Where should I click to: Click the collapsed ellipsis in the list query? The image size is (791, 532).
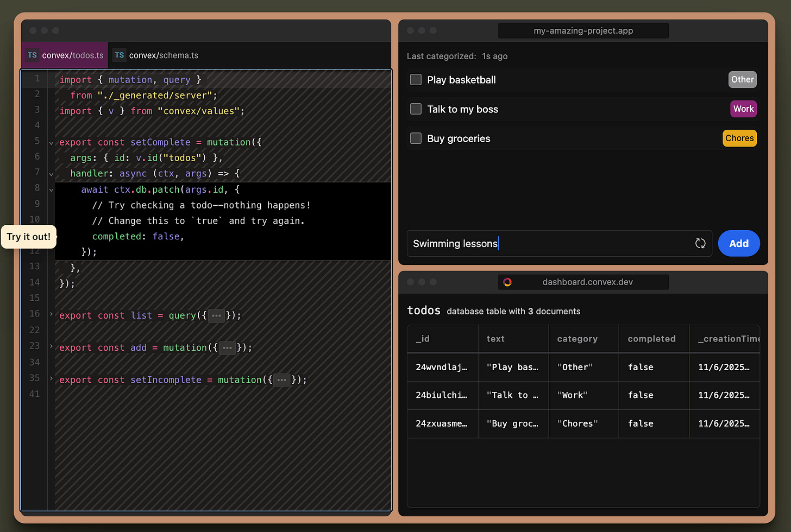[x=217, y=316]
